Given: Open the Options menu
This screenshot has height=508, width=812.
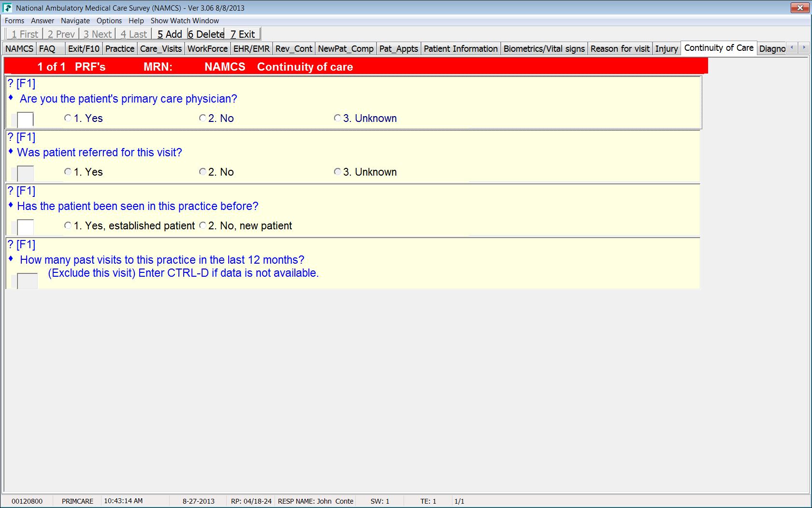Looking at the screenshot, I should click(109, 21).
